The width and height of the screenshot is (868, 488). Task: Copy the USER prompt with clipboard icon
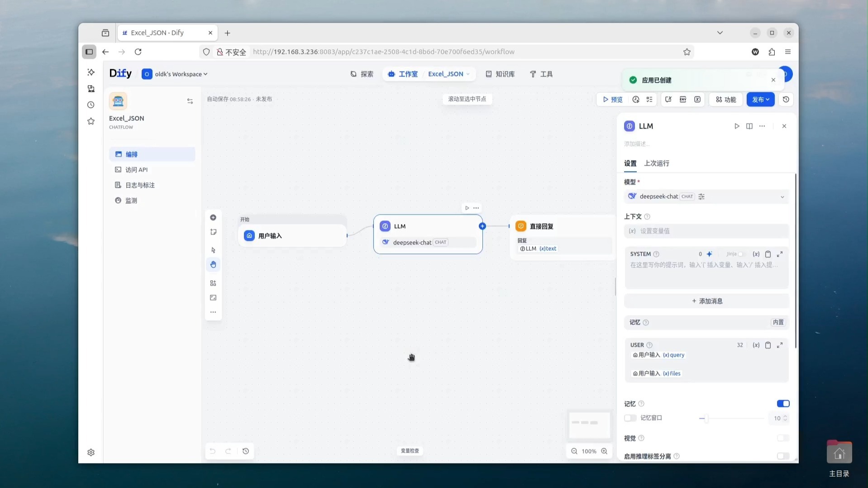click(x=768, y=345)
